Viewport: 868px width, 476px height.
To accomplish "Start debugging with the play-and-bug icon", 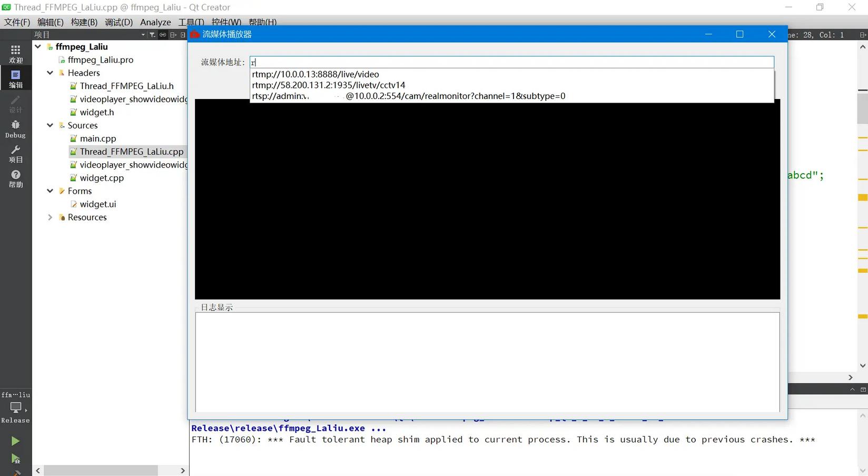I will tap(15, 459).
